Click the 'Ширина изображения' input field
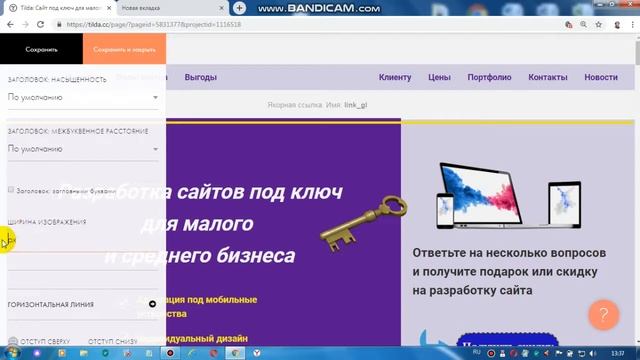Image resolution: width=640 pixels, height=360 pixels. 83,241
